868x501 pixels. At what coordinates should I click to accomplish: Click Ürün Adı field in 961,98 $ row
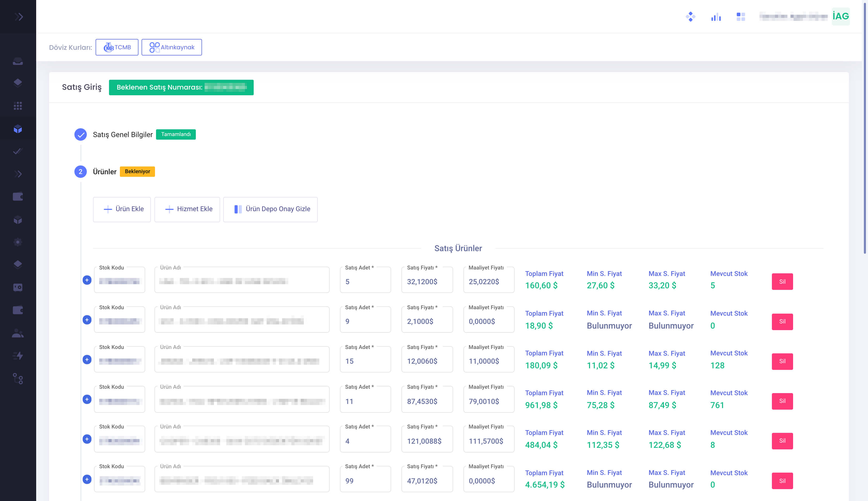click(242, 399)
